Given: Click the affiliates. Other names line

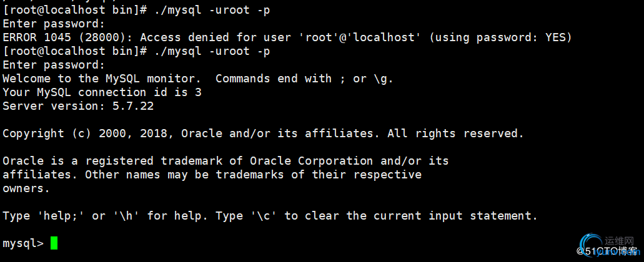Looking at the screenshot, I should coord(212,175).
